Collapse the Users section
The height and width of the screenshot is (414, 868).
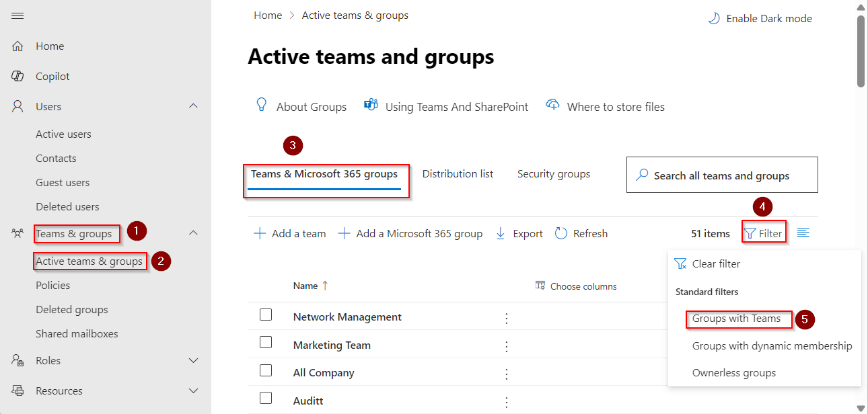[x=193, y=106]
